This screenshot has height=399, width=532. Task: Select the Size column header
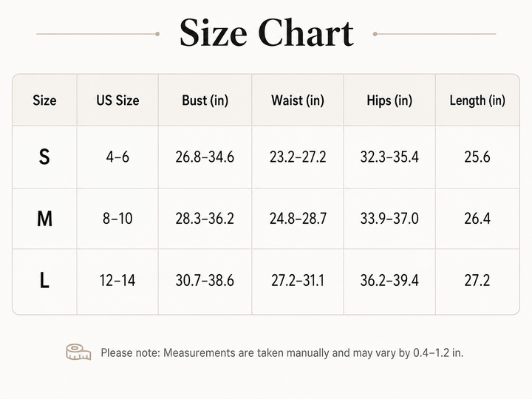coord(44,100)
